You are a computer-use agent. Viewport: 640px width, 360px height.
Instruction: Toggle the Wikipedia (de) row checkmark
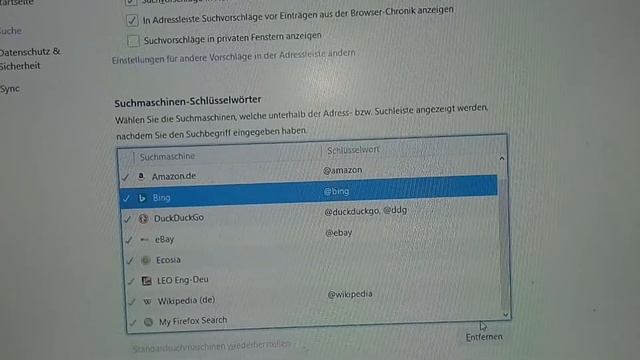[x=131, y=302]
